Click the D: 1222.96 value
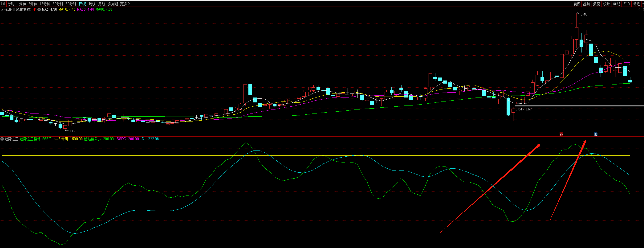 point(150,139)
